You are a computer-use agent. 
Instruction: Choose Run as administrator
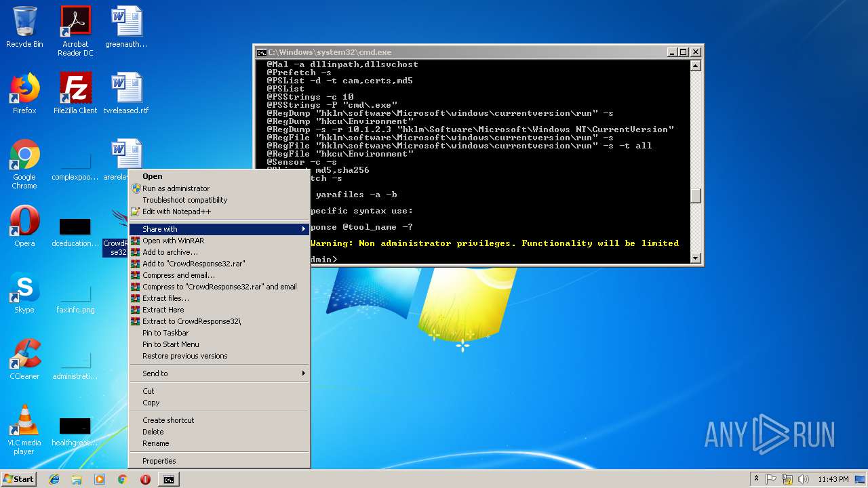[220, 188]
